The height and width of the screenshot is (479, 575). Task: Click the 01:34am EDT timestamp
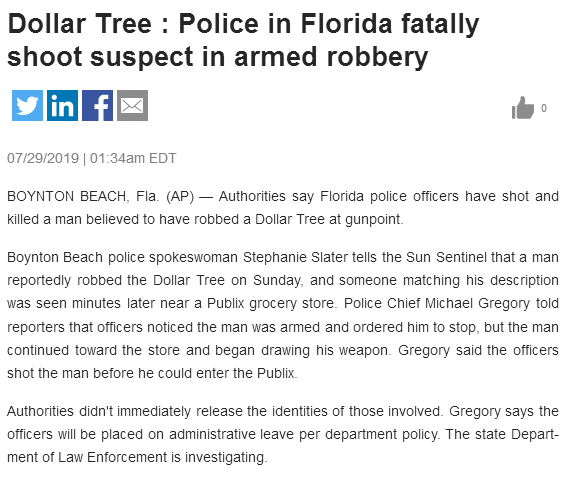[x=133, y=158]
